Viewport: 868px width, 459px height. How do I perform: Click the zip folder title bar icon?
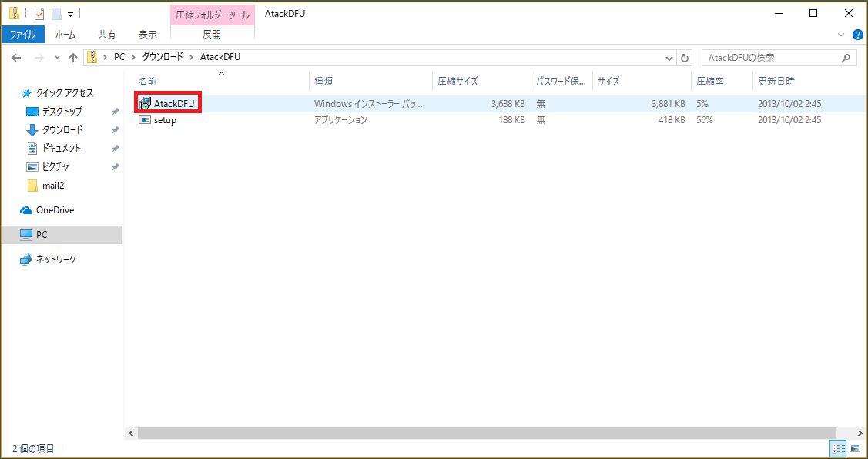coord(13,13)
